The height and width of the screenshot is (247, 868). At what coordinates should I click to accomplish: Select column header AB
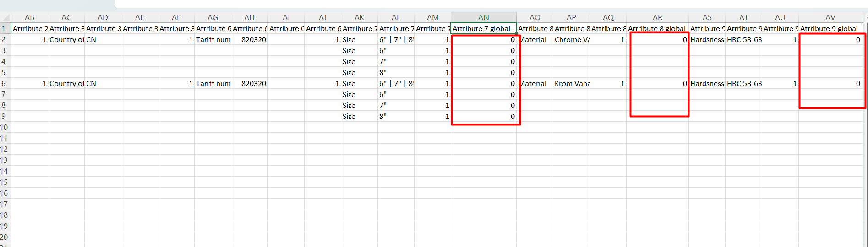(x=29, y=17)
